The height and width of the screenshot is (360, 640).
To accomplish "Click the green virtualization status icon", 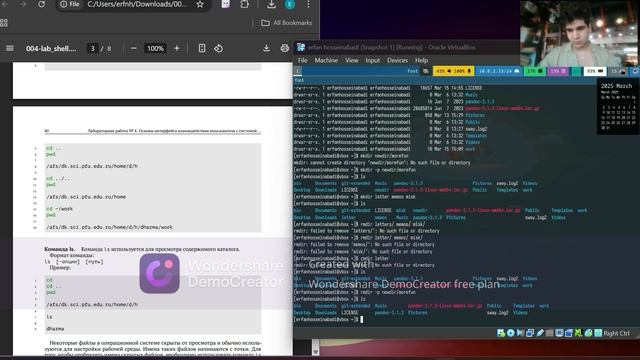I will click(x=579, y=333).
